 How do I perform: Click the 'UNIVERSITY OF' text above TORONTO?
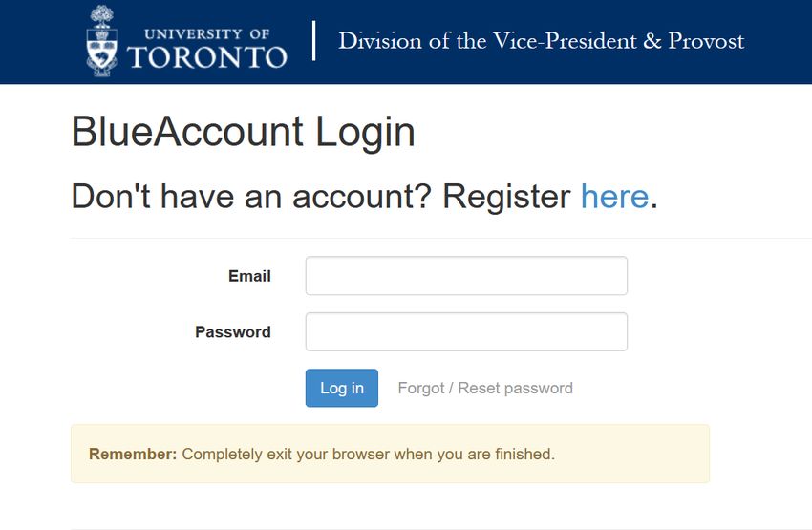tap(206, 33)
